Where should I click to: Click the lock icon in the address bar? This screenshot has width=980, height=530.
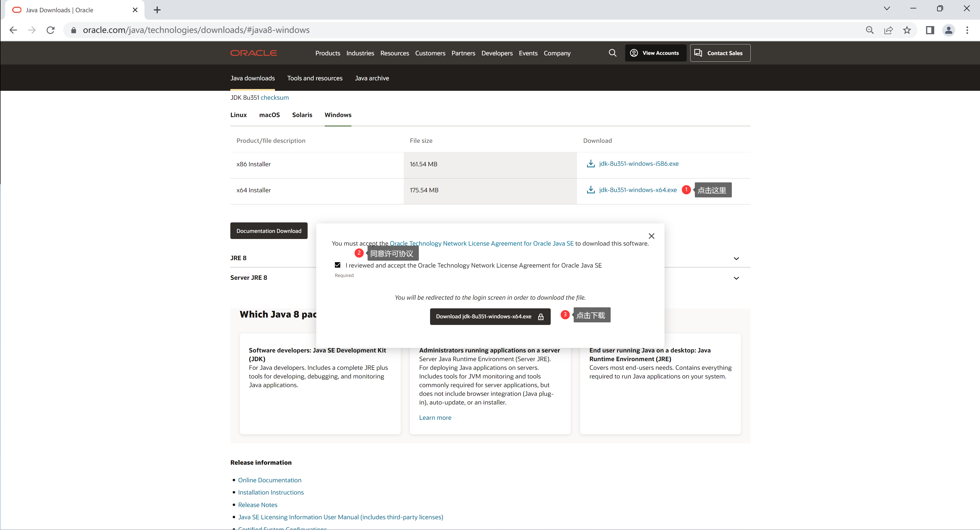coord(74,30)
